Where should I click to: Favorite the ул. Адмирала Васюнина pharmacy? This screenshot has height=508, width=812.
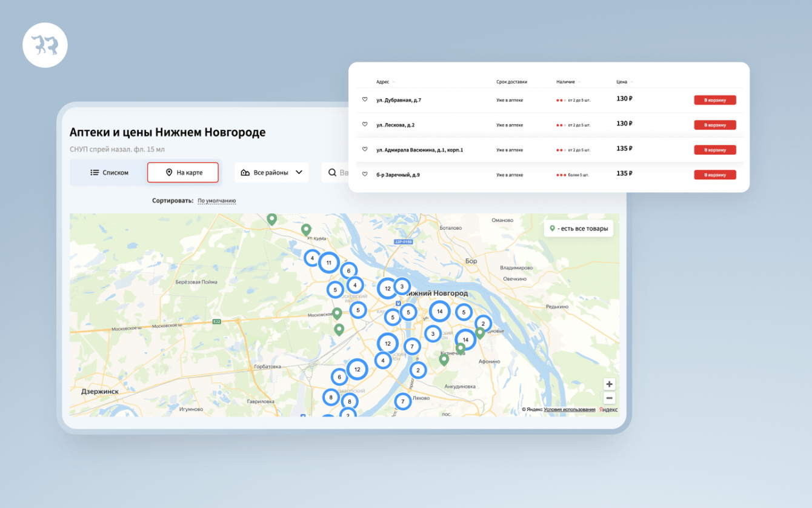[365, 149]
